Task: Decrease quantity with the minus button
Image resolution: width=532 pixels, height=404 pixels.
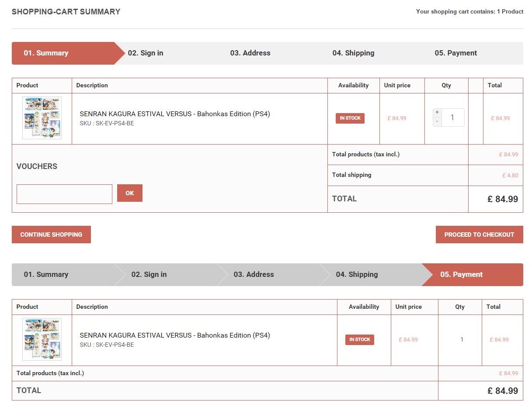Action: coord(437,121)
